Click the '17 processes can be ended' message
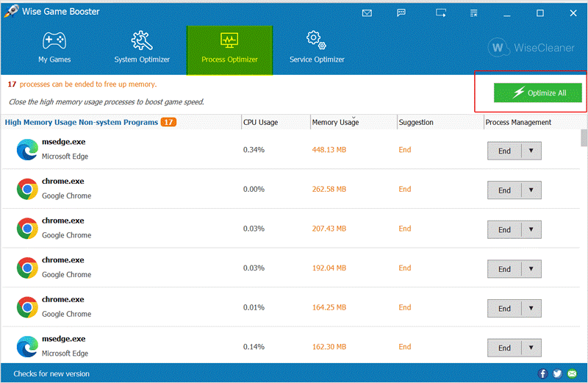The width and height of the screenshot is (588, 383). (82, 84)
